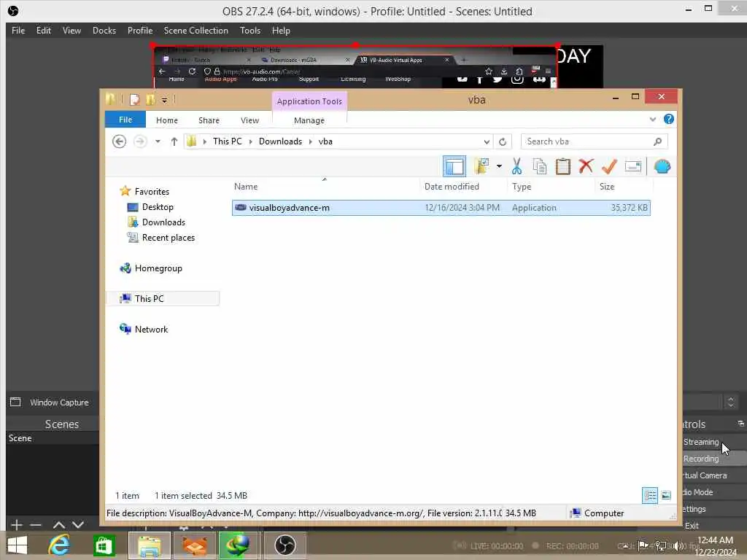This screenshot has width=747, height=560.
Task: Open Windows Store from the taskbar
Action: coord(104,545)
